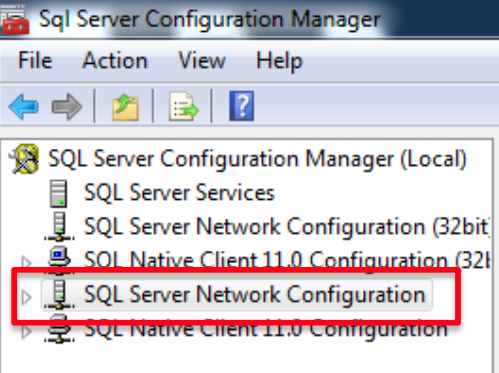Click the blue Back arrow
This screenshot has height=373, width=499.
click(x=23, y=107)
